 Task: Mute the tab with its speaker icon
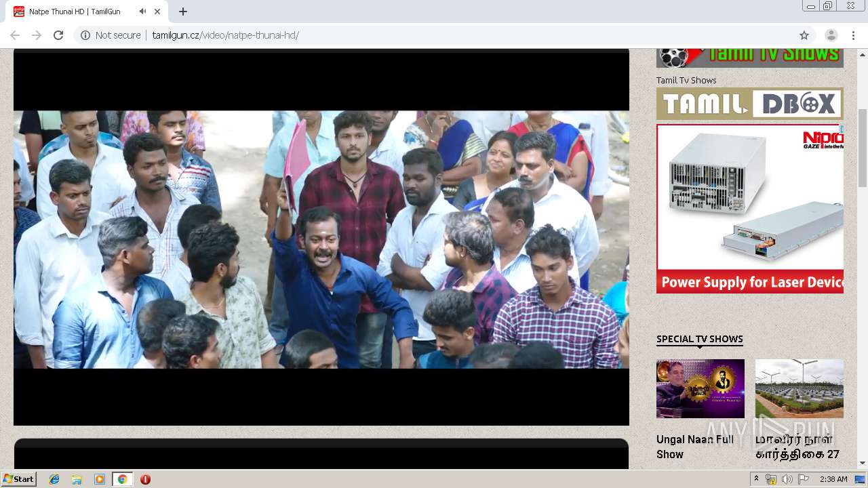pyautogui.click(x=142, y=12)
